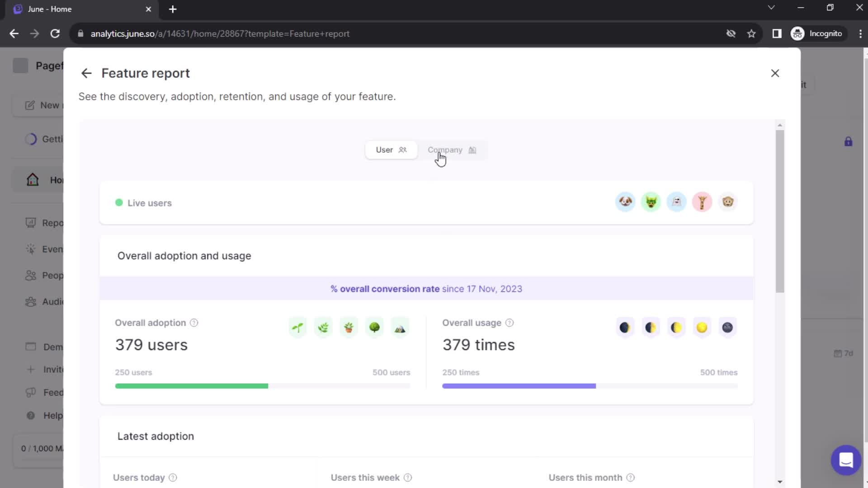868x488 pixels.
Task: Click the report panel vertical scrollbar
Action: 780,211
